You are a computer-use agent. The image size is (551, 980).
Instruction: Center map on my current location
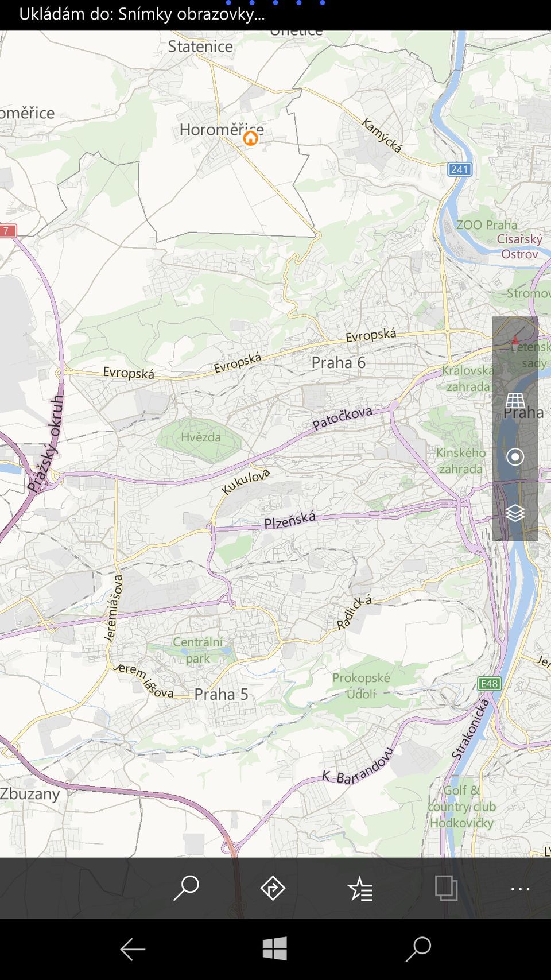click(515, 456)
